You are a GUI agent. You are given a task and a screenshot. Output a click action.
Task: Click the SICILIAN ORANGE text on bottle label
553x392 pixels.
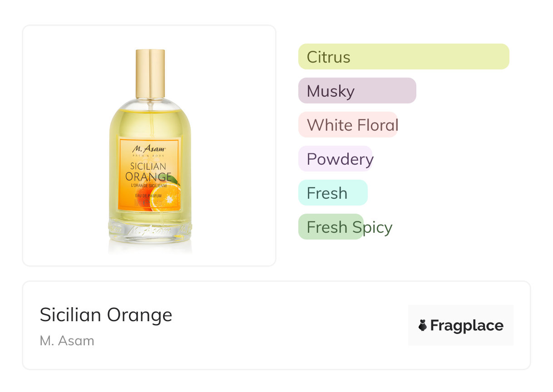148,171
